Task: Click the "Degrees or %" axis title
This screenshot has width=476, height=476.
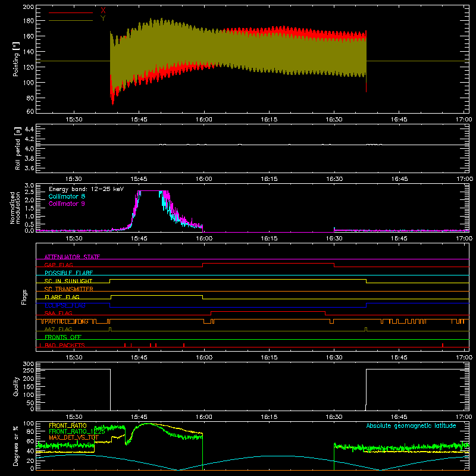Action: tap(15, 446)
